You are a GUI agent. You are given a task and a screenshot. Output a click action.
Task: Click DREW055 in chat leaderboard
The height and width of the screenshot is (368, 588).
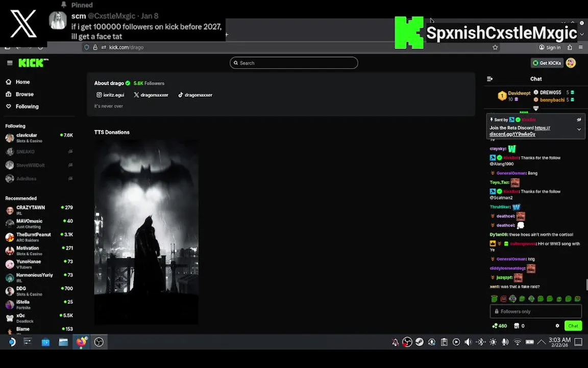click(551, 93)
